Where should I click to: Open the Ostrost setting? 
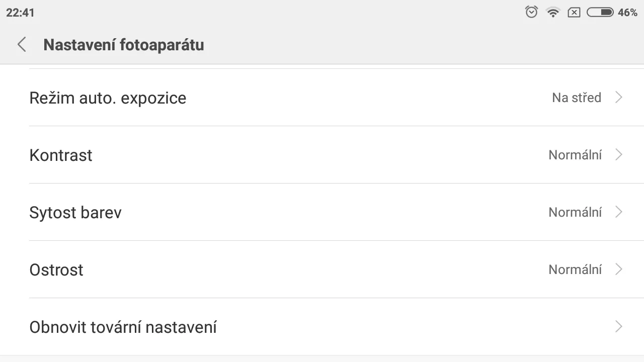322,269
